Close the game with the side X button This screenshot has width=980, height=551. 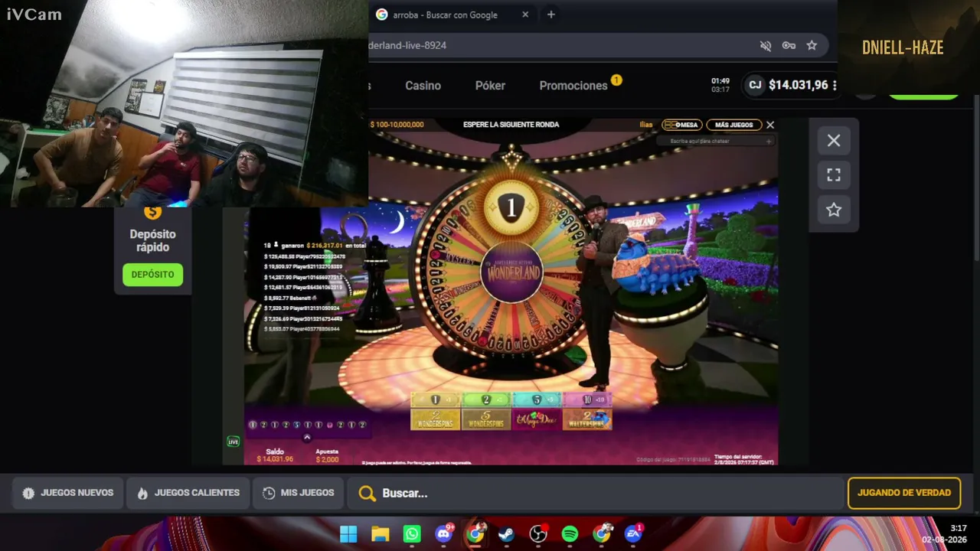tap(834, 141)
